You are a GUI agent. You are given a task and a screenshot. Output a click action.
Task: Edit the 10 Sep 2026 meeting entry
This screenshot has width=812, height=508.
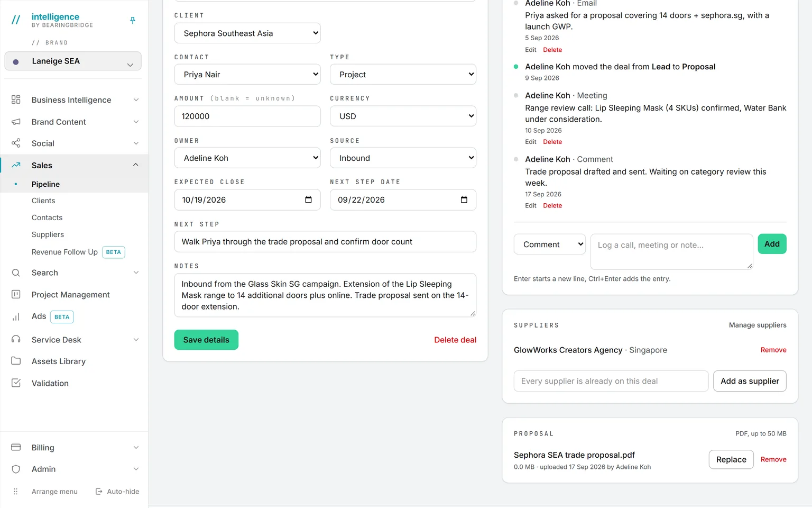(531, 142)
